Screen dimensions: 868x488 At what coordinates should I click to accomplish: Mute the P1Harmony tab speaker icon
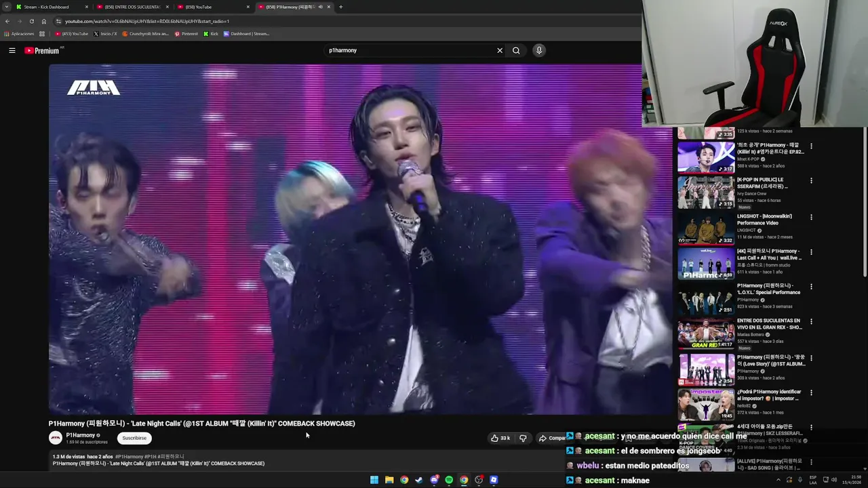coord(320,7)
